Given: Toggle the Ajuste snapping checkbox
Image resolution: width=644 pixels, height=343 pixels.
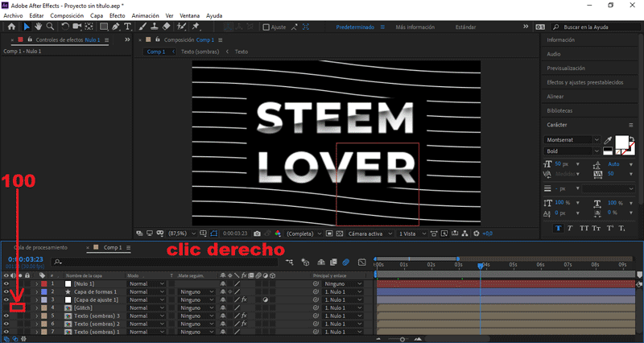Looking at the screenshot, I should pos(267,27).
